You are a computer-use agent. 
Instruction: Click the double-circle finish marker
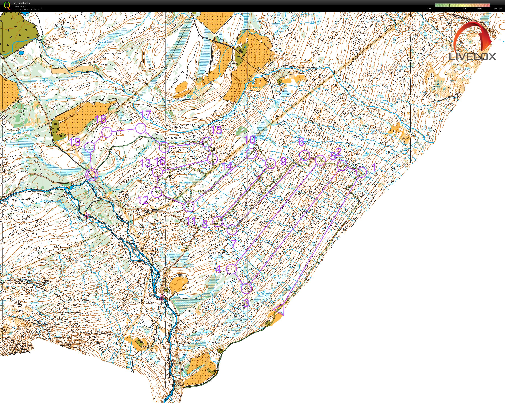point(92,175)
